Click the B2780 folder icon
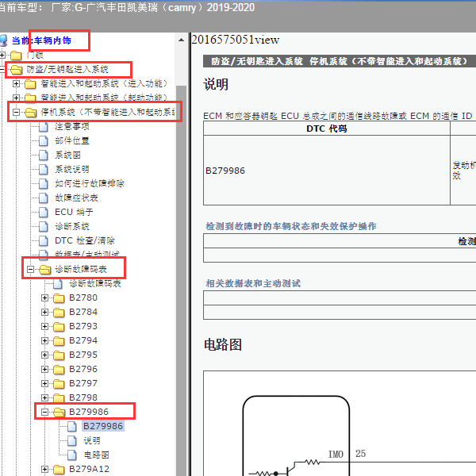Screen dimensions: 476x476 click(59, 298)
